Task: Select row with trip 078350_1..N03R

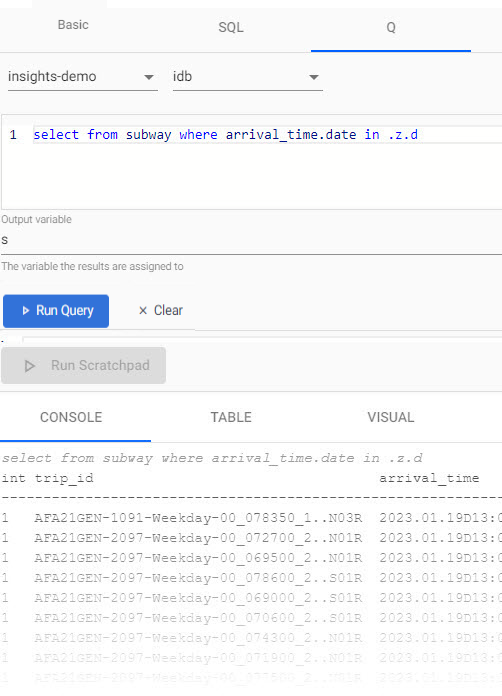Action: tap(251, 518)
